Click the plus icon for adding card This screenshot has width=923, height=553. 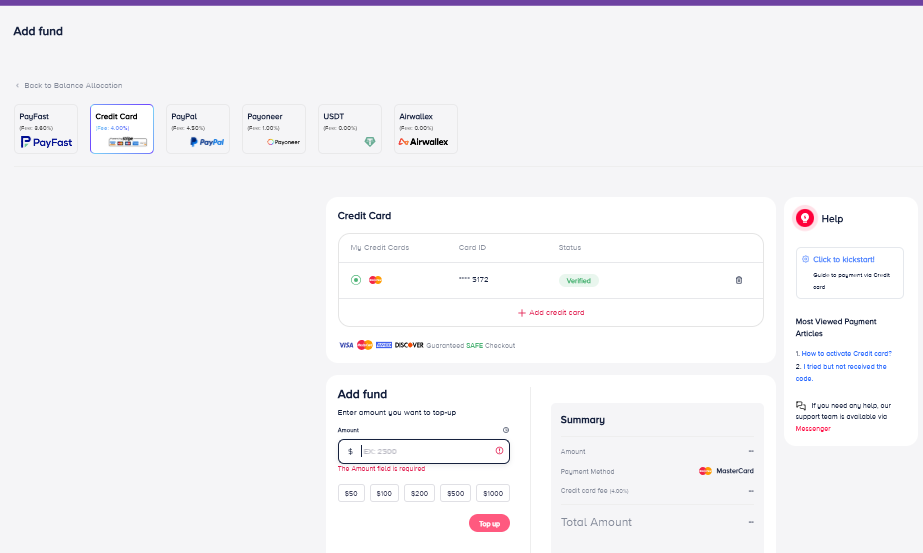pos(521,313)
